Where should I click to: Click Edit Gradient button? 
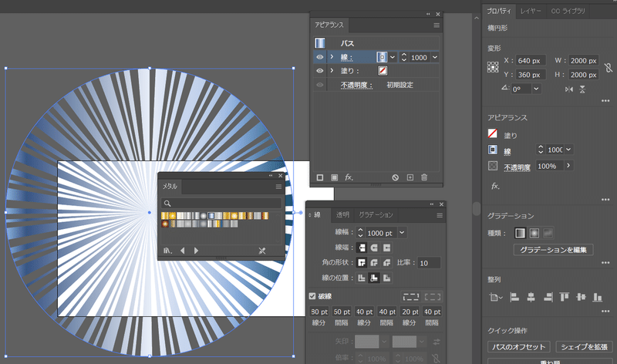point(553,250)
